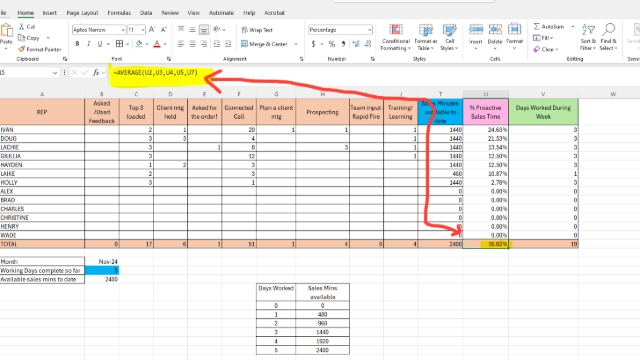Decrease font size with smaller A icon
The width and height of the screenshot is (640, 360).
[164, 29]
